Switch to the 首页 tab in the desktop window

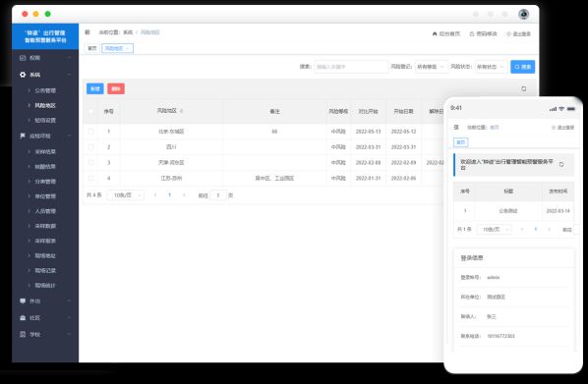(92, 48)
